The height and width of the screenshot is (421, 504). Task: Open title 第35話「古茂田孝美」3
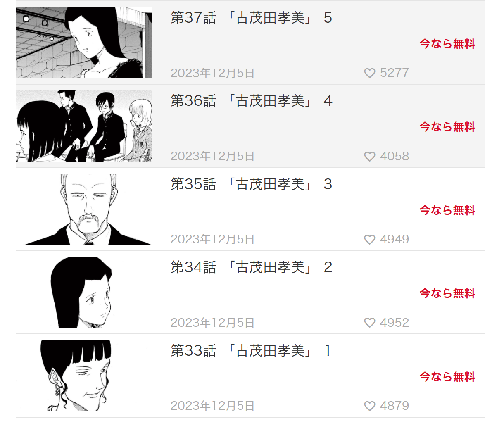click(x=252, y=184)
